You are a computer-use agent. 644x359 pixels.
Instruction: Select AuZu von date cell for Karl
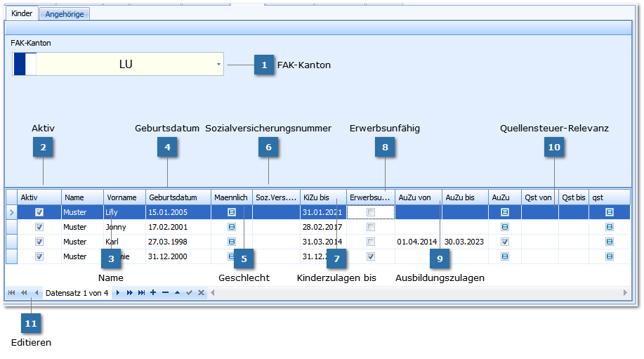(418, 242)
